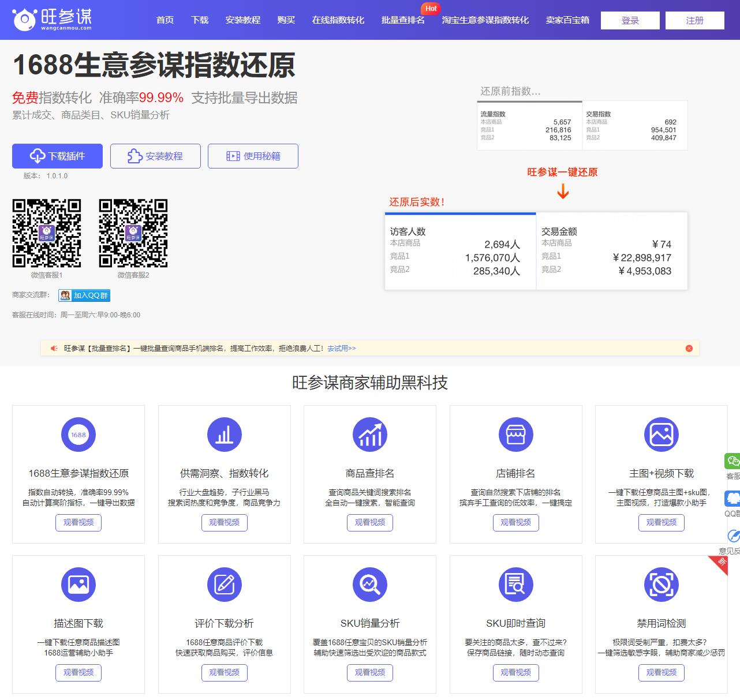Click the 描述图下载 card title
The height and width of the screenshot is (700, 740).
click(x=79, y=623)
